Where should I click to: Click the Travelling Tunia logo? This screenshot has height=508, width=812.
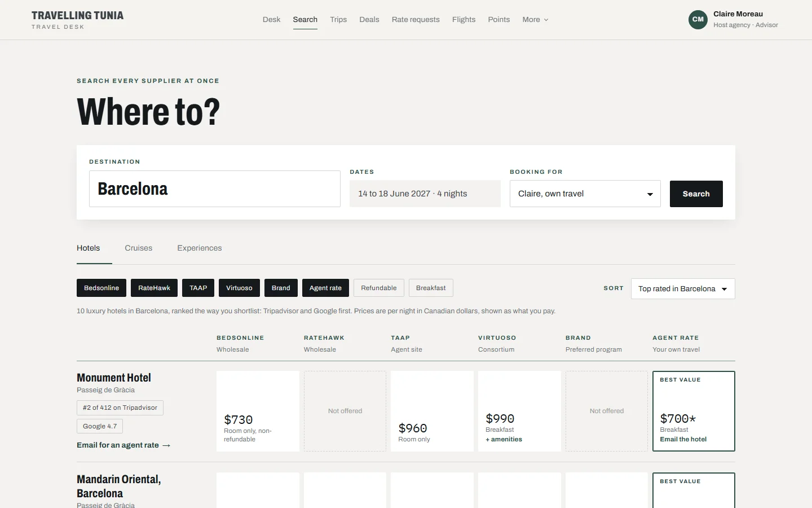pos(77,20)
